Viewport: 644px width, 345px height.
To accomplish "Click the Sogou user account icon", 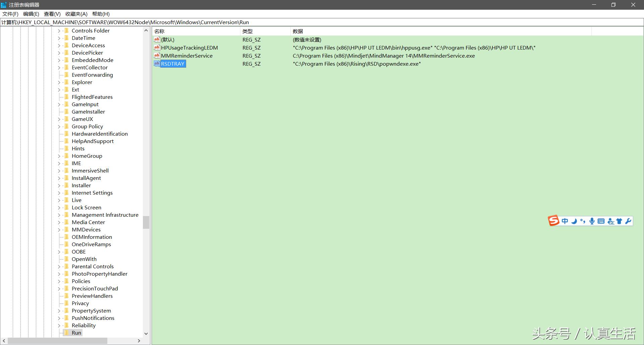I will click(x=611, y=221).
